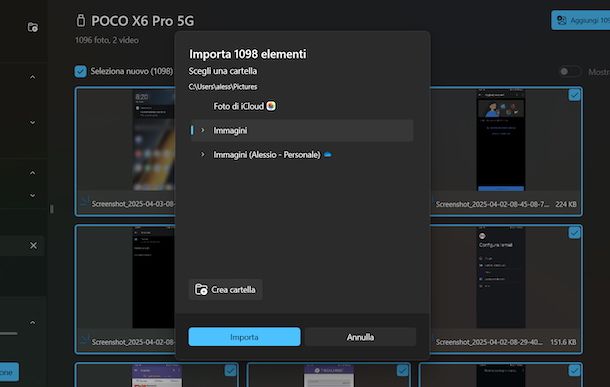Expand the second sidebar section chevron down
Image resolution: width=610 pixels, height=387 pixels.
(x=33, y=123)
